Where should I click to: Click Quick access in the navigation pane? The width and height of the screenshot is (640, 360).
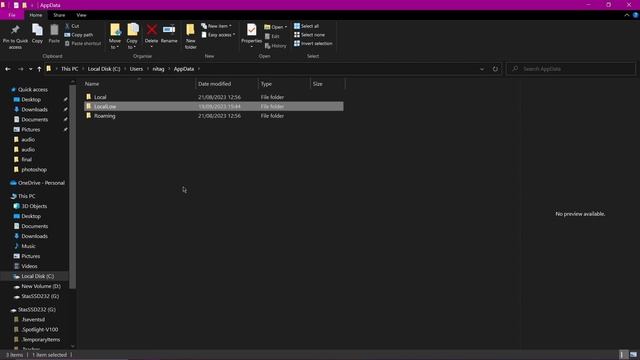(33, 89)
